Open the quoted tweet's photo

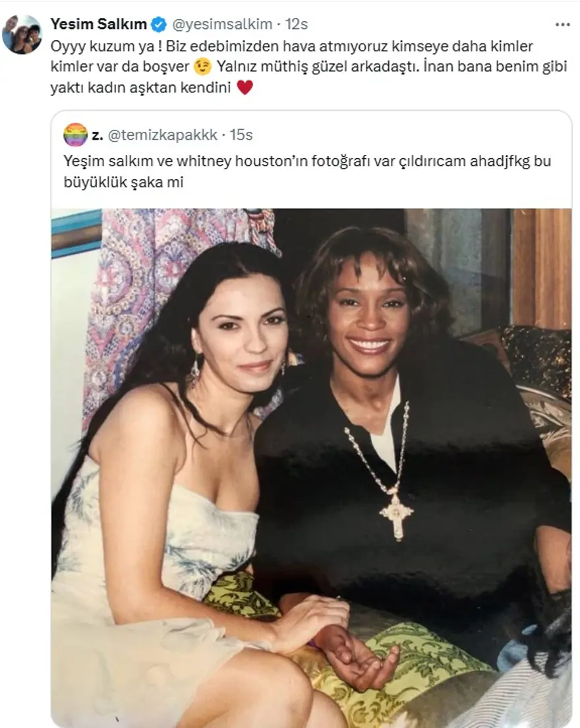[x=311, y=468]
